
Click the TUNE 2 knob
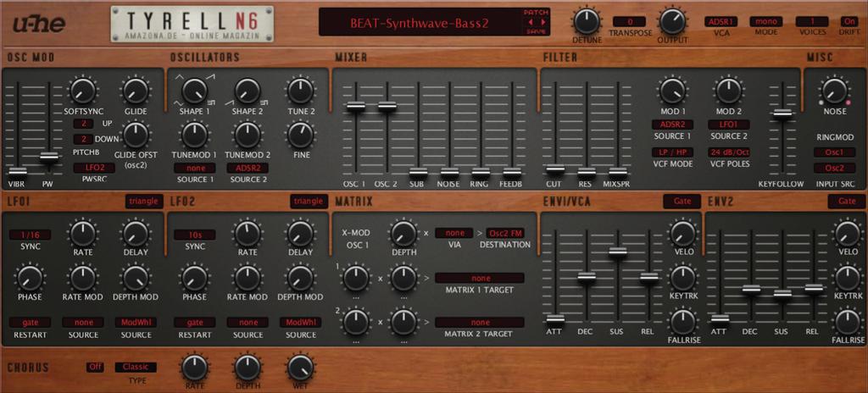point(301,91)
